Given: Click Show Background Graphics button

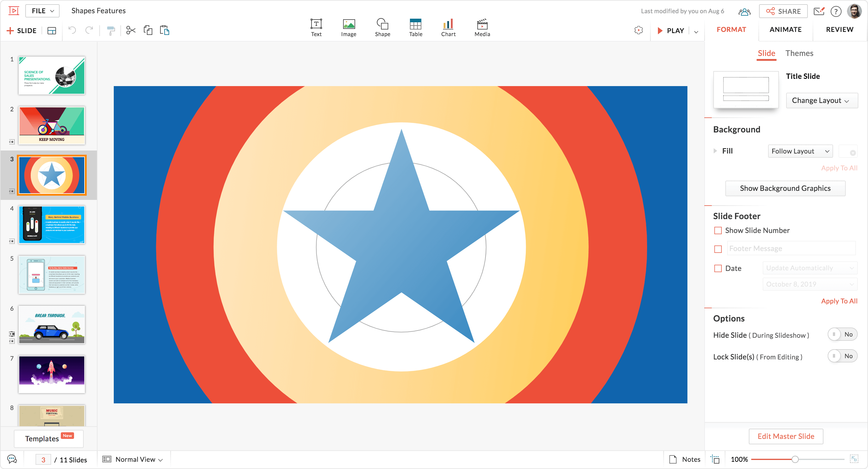Looking at the screenshot, I should click(x=785, y=188).
